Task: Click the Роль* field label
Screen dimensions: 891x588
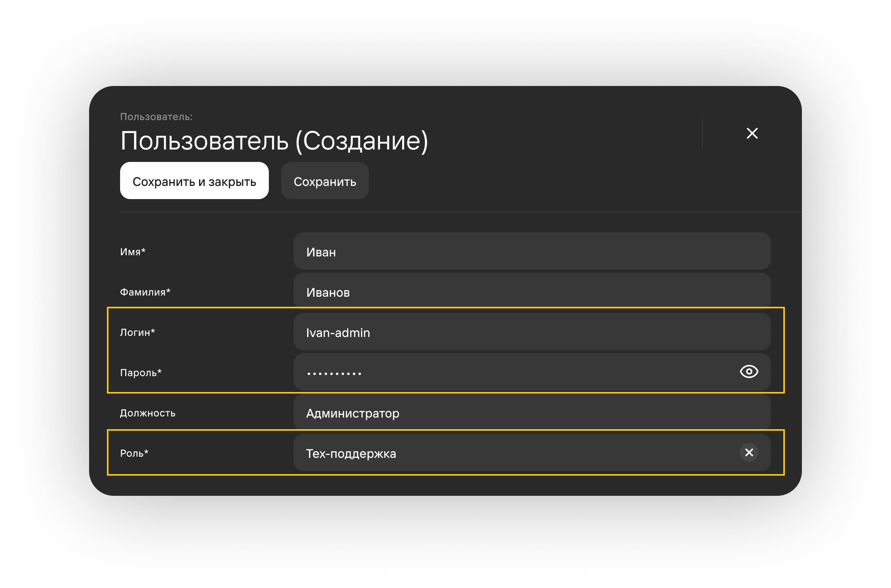Action: click(x=134, y=453)
